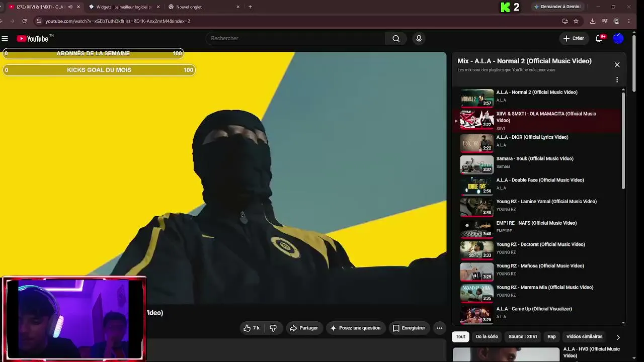Close the XIIVI & $MXTI YouTube tab
This screenshot has width=644, height=362.
[78, 7]
